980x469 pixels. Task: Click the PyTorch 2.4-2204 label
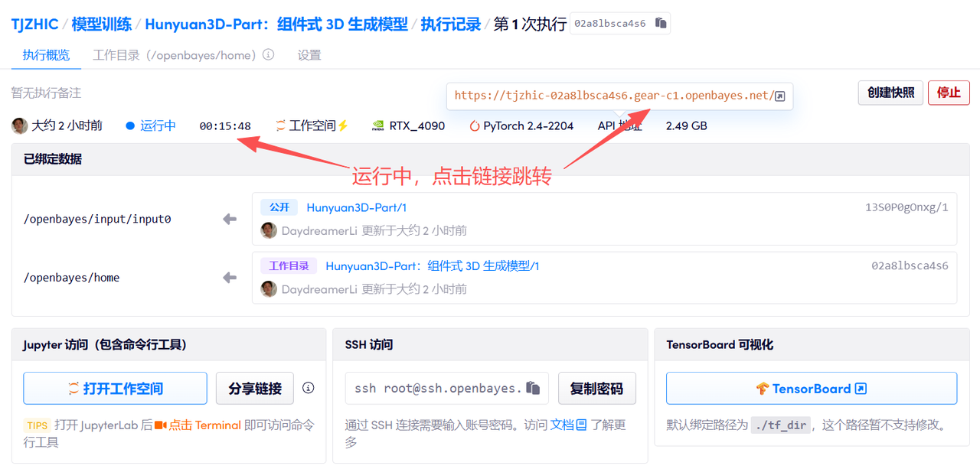point(528,125)
